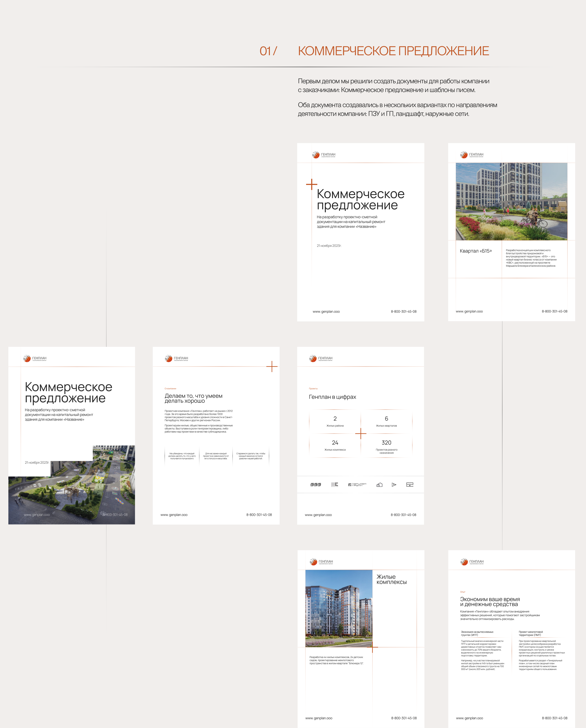
Task: Click orange cross in Генплан в цифрах grid
Action: (361, 433)
